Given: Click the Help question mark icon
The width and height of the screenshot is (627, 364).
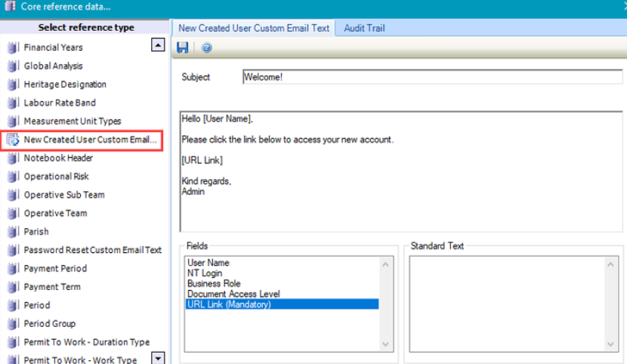Looking at the screenshot, I should (x=207, y=48).
